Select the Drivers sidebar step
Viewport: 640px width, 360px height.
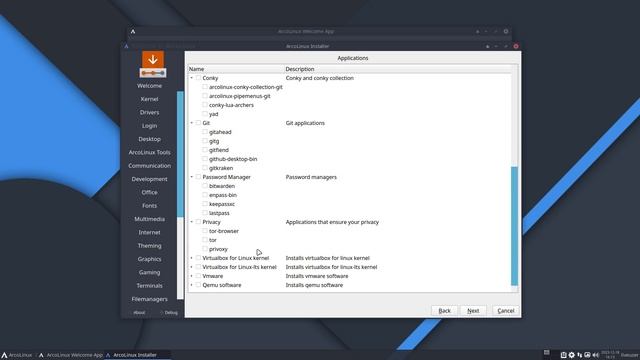point(149,112)
